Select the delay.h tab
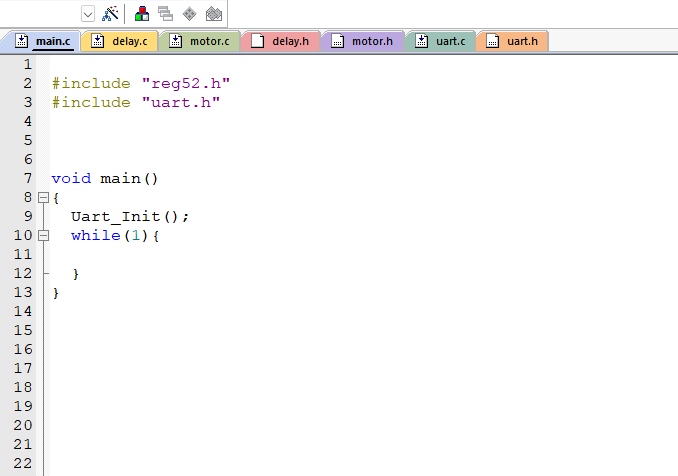 [x=281, y=41]
